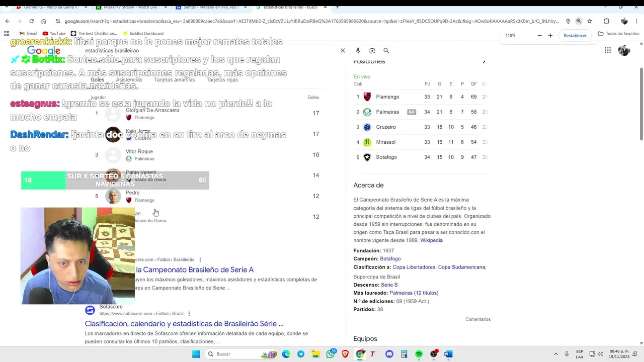Increase zoom with the plus button

550,36
